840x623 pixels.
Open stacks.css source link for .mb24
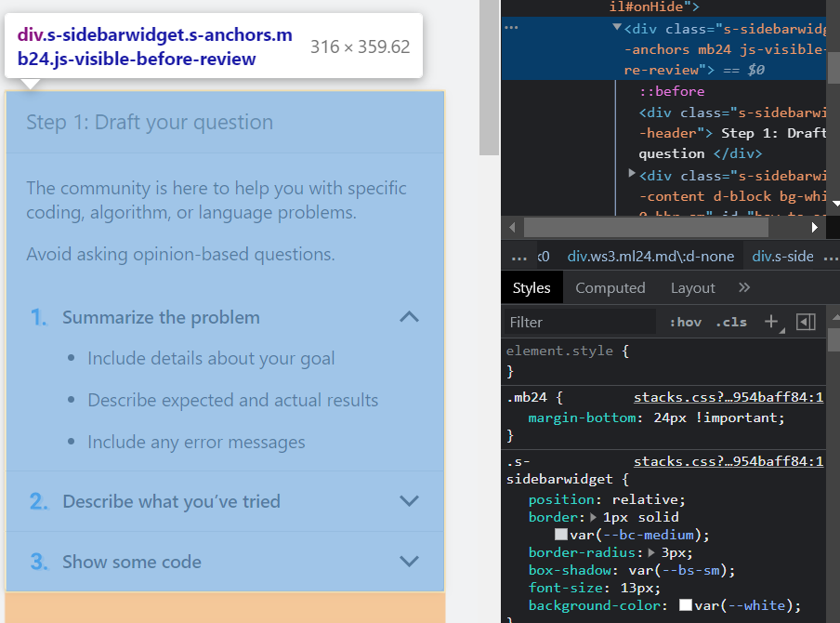(728, 397)
